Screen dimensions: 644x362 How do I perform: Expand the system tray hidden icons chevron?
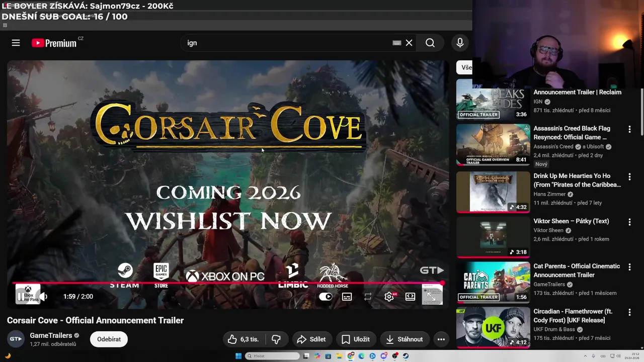pyautogui.click(x=585, y=356)
